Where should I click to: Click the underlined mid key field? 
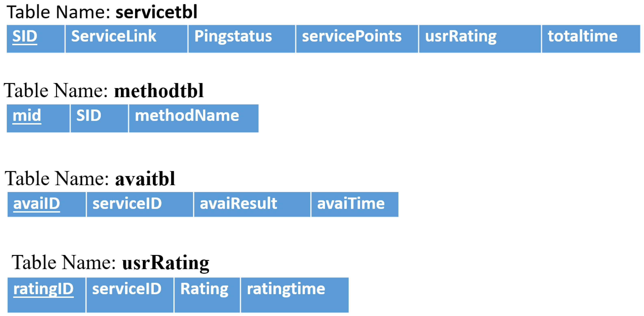tap(27, 116)
